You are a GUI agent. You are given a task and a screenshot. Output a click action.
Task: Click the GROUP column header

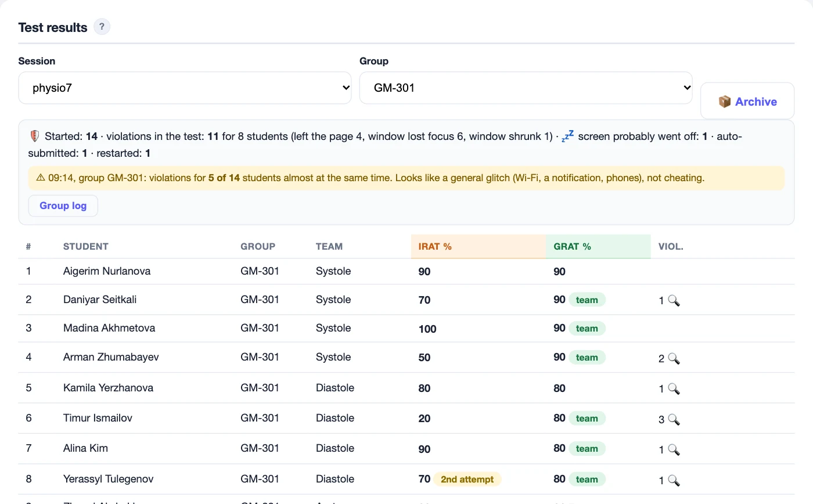[x=258, y=246]
